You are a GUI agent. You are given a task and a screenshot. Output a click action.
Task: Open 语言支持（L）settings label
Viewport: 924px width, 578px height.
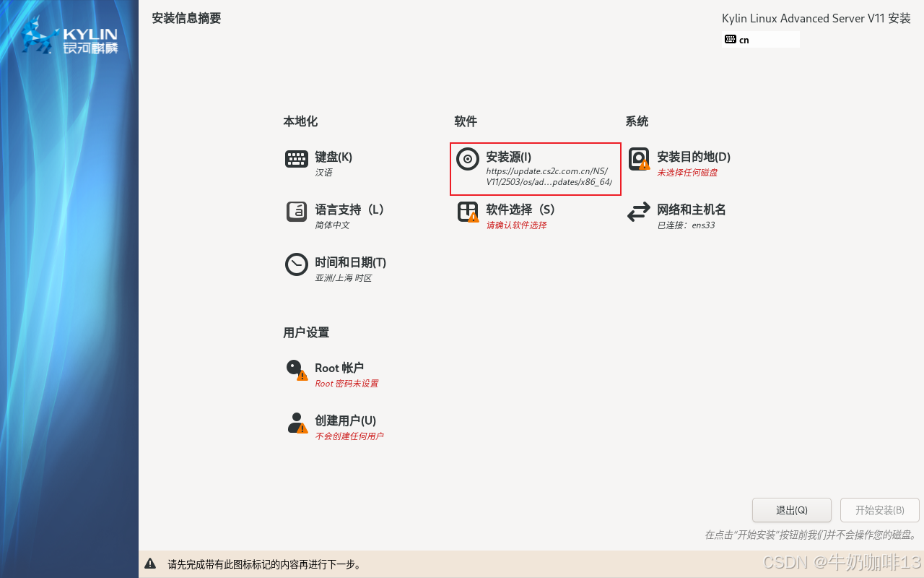(350, 210)
